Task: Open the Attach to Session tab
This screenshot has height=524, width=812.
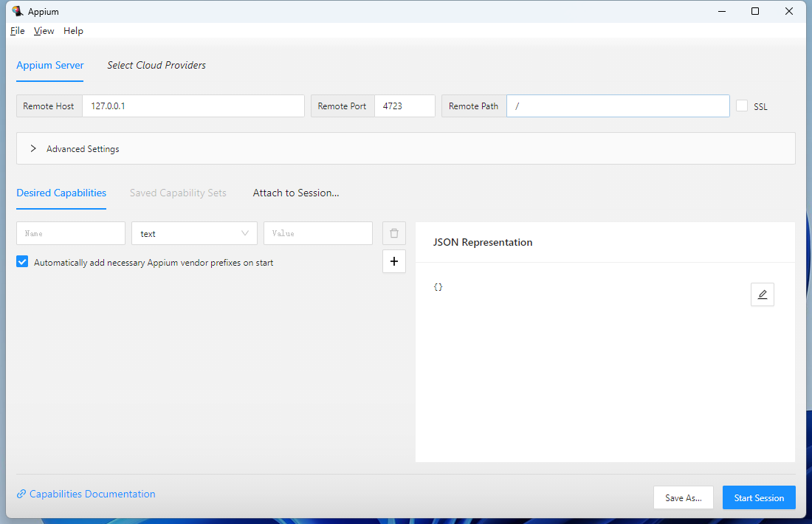Action: (x=296, y=193)
